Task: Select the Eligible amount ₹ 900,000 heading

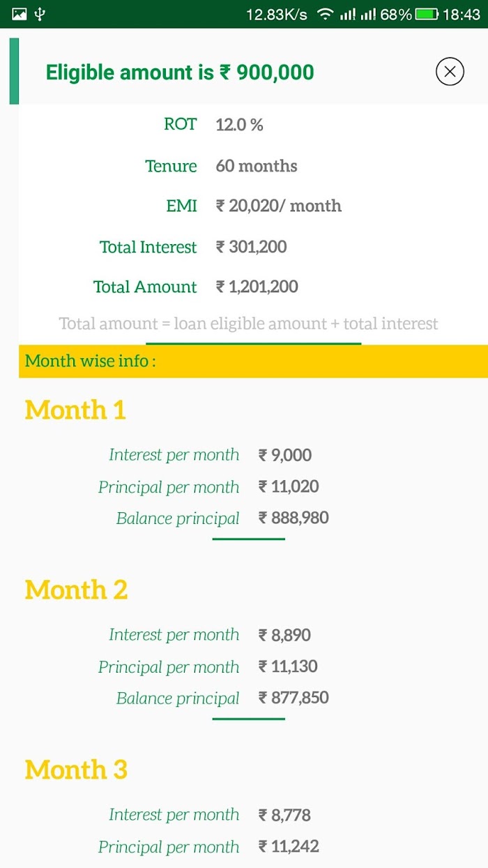Action: [180, 72]
